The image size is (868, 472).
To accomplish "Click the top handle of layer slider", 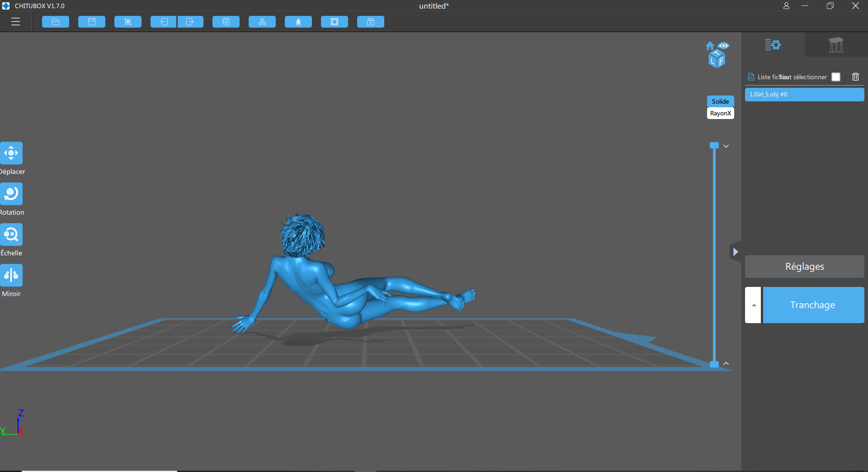I will pyautogui.click(x=714, y=145).
